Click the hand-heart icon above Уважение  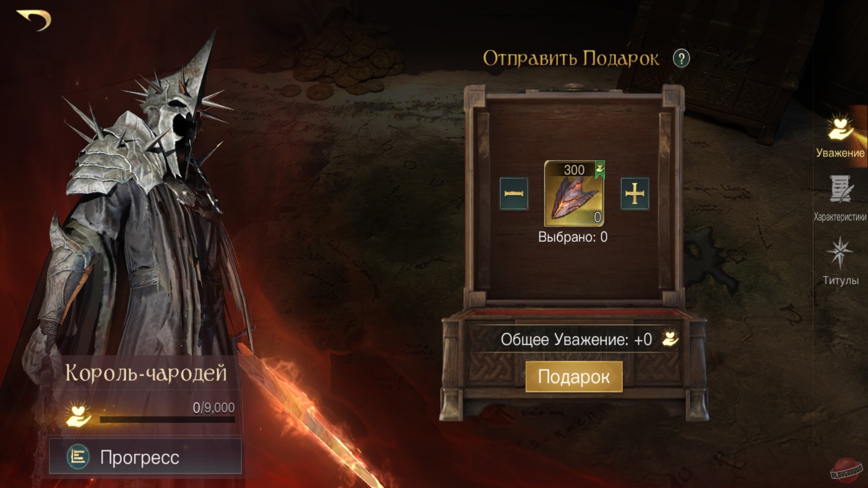[x=840, y=127]
